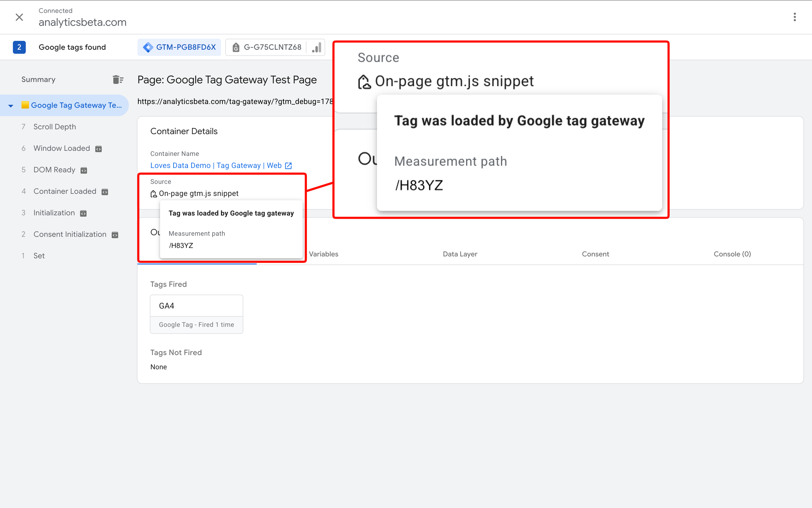Click the API call icon beside DOM Ready
The height and width of the screenshot is (508, 812).
(x=84, y=170)
